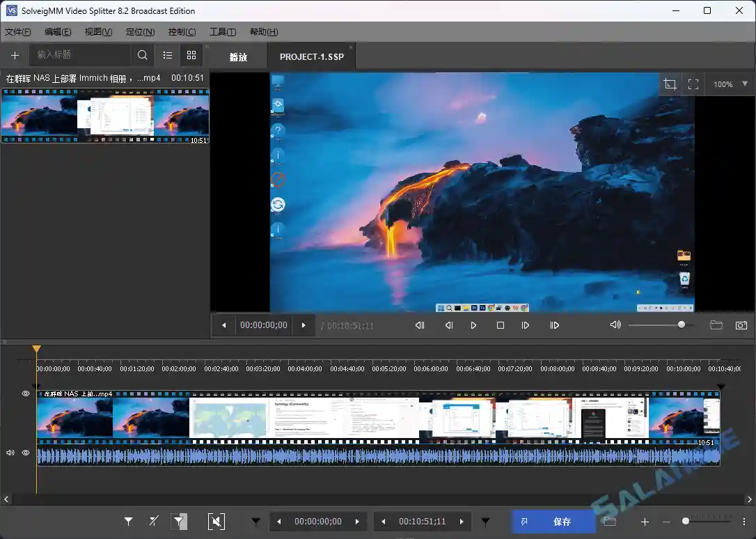Adjust the volume slider
Viewport: 756px width, 539px height.
click(680, 325)
